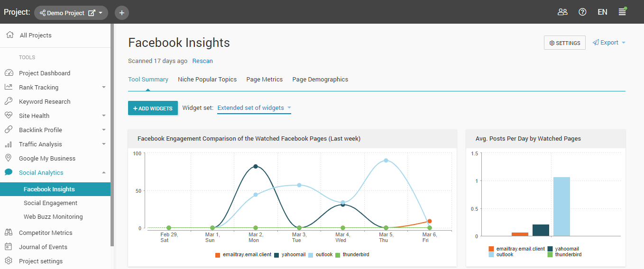Viewport: 644px width, 269px height.
Task: Click emailtray.email.client orange swatch in bar chart legend
Action: click(x=491, y=249)
